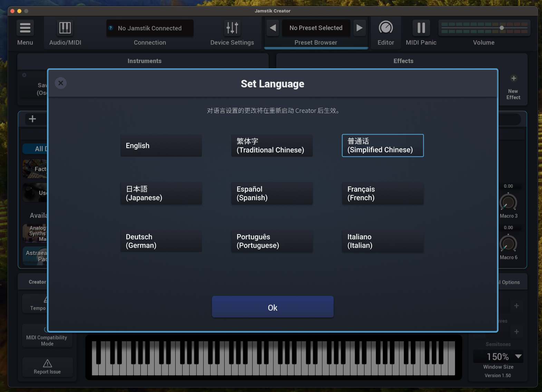Open the Window Size 150% dropdown
The width and height of the screenshot is (542, 392).
(x=498, y=356)
